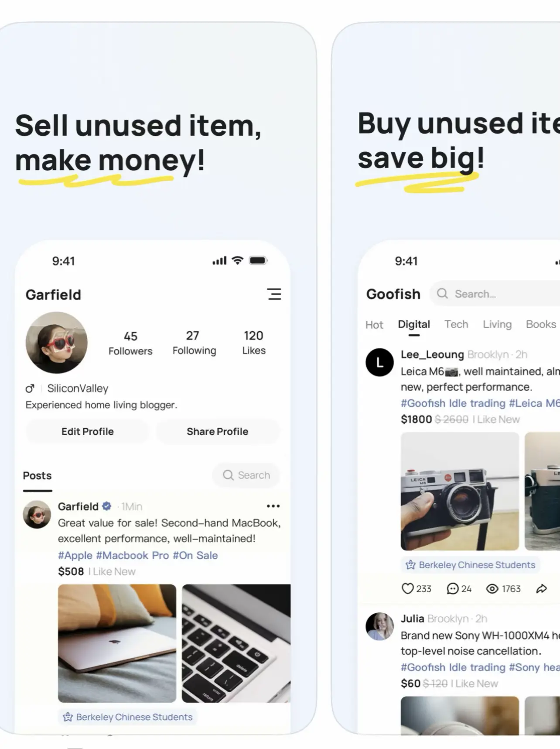
Task: Click the Edit Profile button
Action: tap(87, 431)
